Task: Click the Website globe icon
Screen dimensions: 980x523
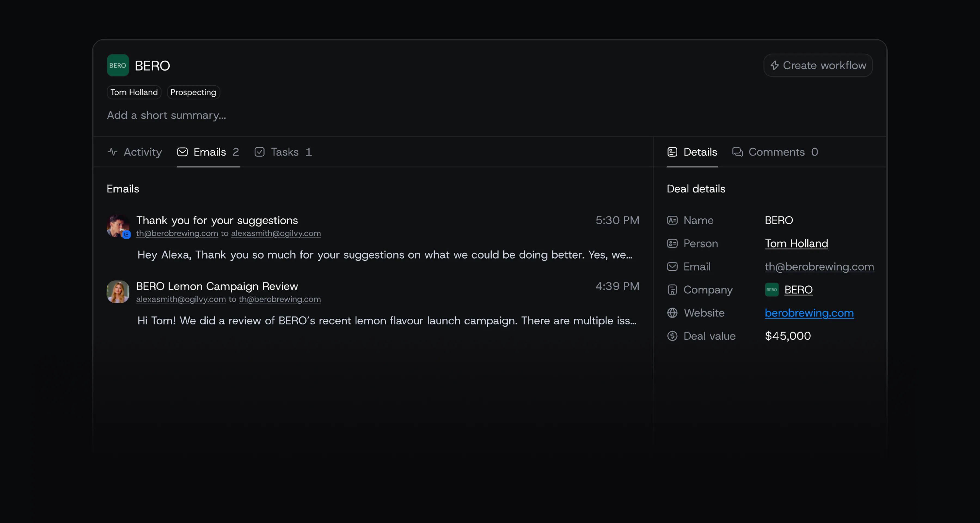Action: [x=672, y=312]
